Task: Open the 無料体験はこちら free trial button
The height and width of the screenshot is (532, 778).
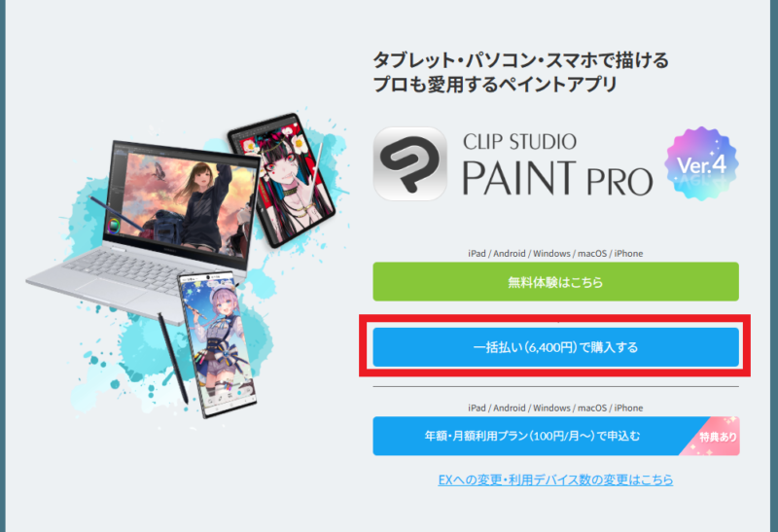Action: pyautogui.click(x=555, y=282)
